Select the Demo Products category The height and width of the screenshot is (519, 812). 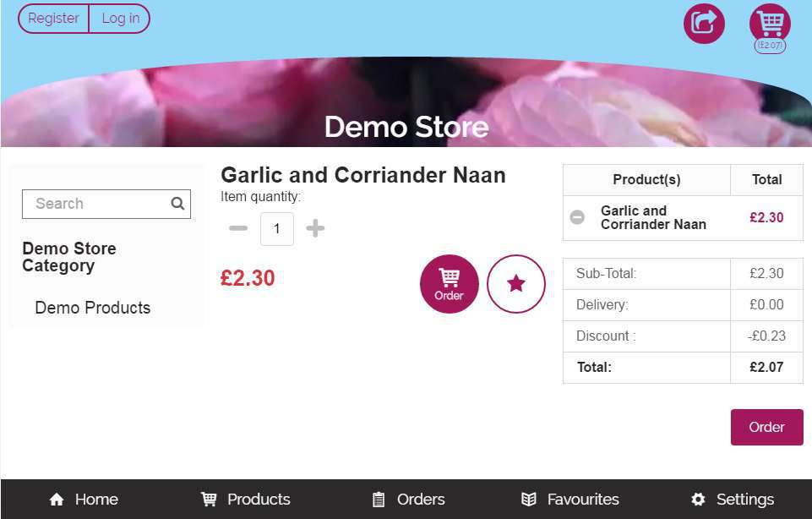[93, 308]
